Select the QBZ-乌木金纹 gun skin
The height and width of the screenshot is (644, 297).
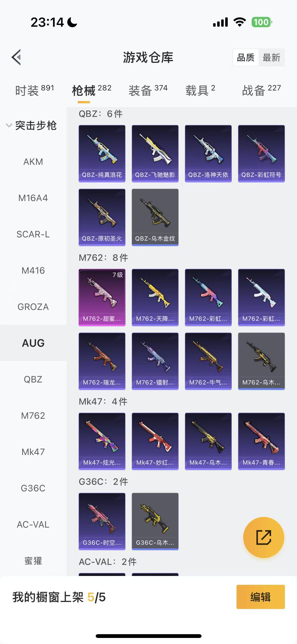[155, 217]
